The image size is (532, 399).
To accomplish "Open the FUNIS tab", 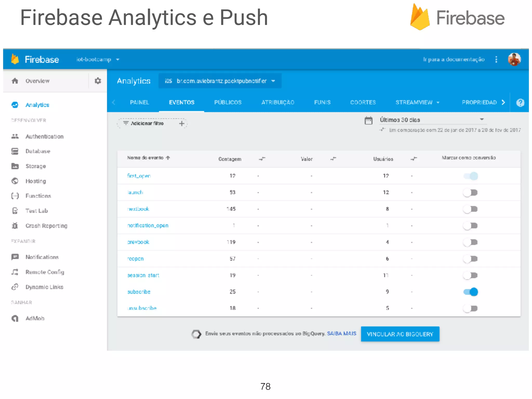I will [322, 102].
